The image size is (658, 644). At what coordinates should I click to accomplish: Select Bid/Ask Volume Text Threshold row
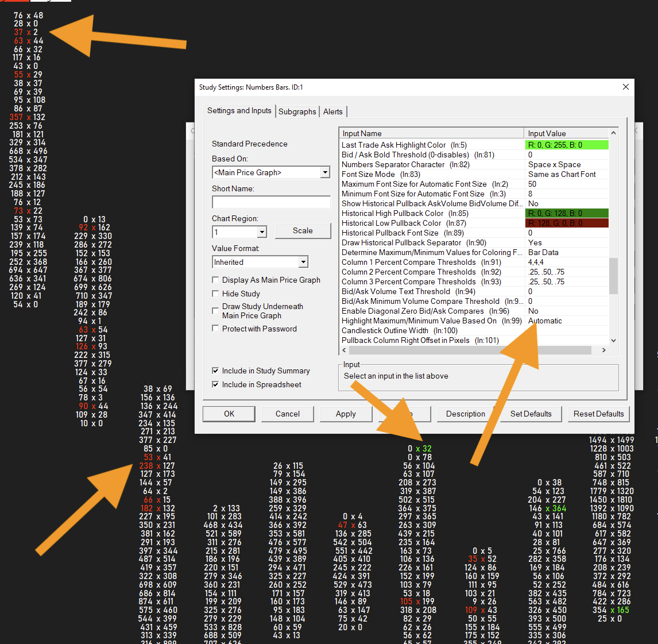click(x=474, y=291)
